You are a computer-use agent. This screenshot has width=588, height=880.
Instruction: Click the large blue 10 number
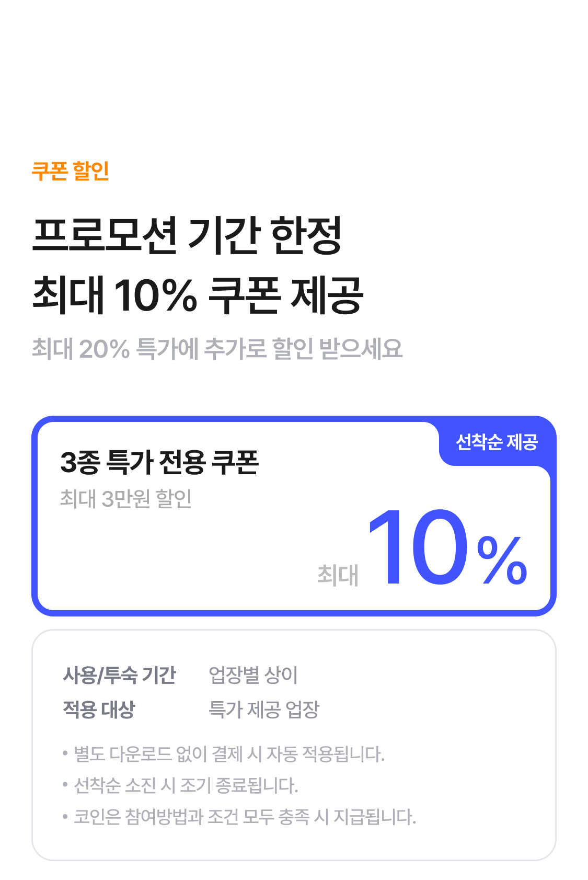click(418, 547)
